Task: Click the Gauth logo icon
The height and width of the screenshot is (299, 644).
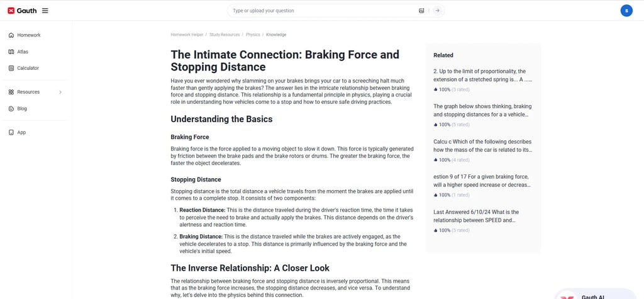Action: [11, 11]
